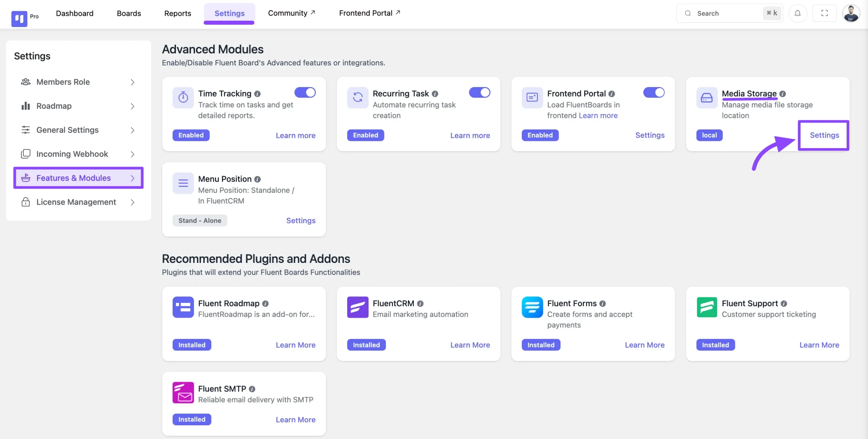Click the FluentCRM plugin icon
Viewport: 868px width, 439px height.
(x=357, y=307)
